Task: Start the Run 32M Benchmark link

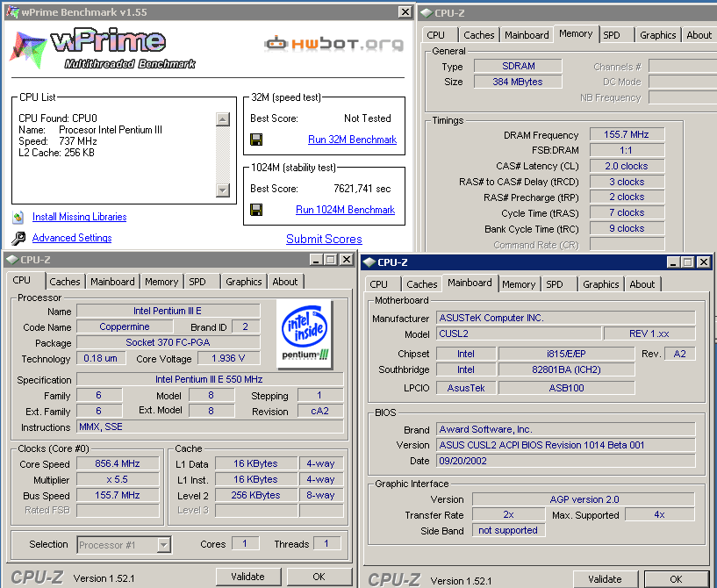Action: click(x=352, y=140)
